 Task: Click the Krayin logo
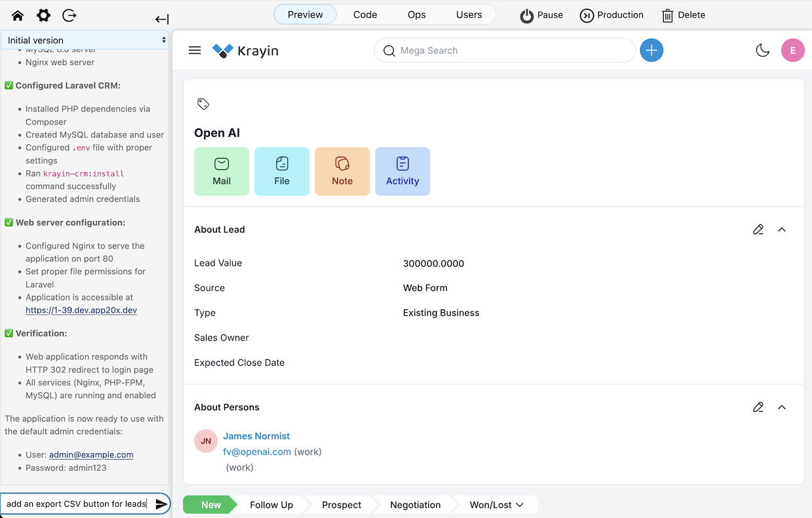pyautogui.click(x=246, y=50)
